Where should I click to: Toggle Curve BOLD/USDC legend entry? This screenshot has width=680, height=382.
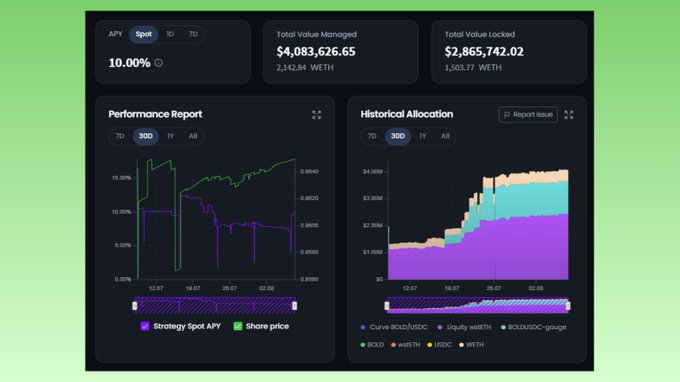(x=394, y=327)
